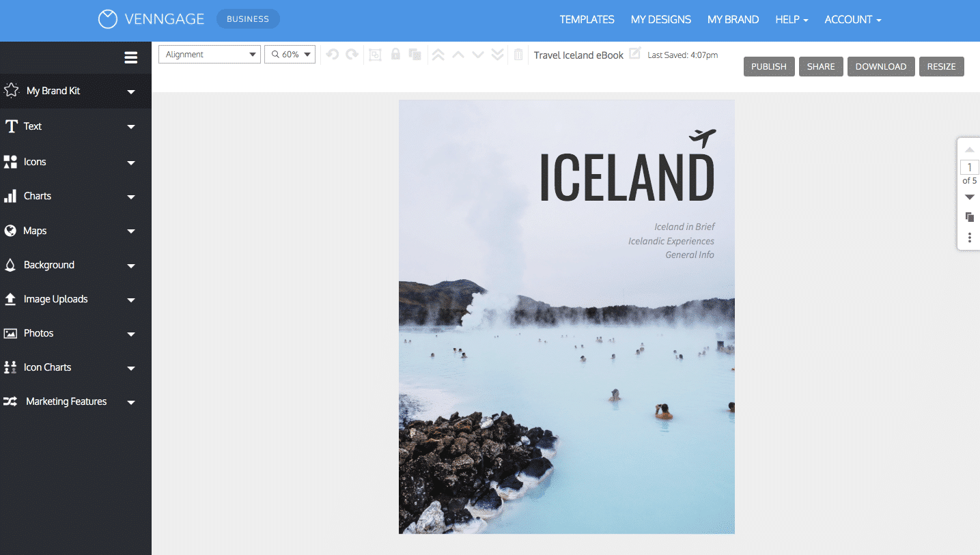Select the ICELAND title text on canvas

(627, 177)
